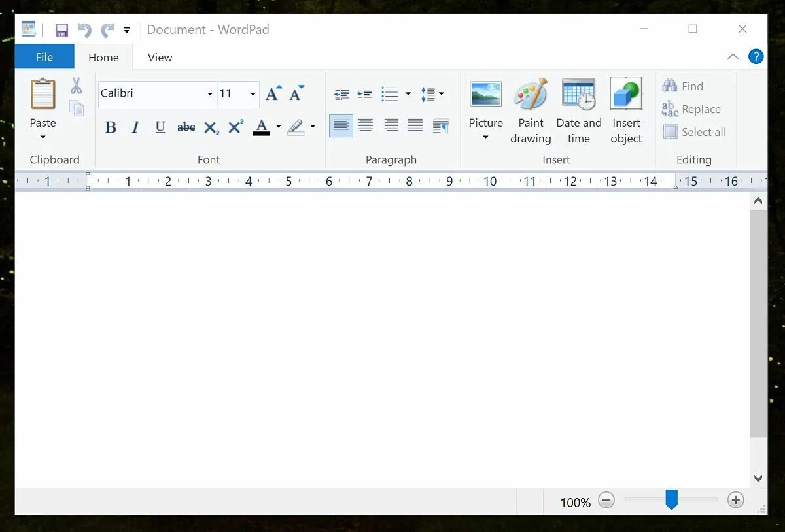Open the font size dropdown arrow

[x=253, y=94]
